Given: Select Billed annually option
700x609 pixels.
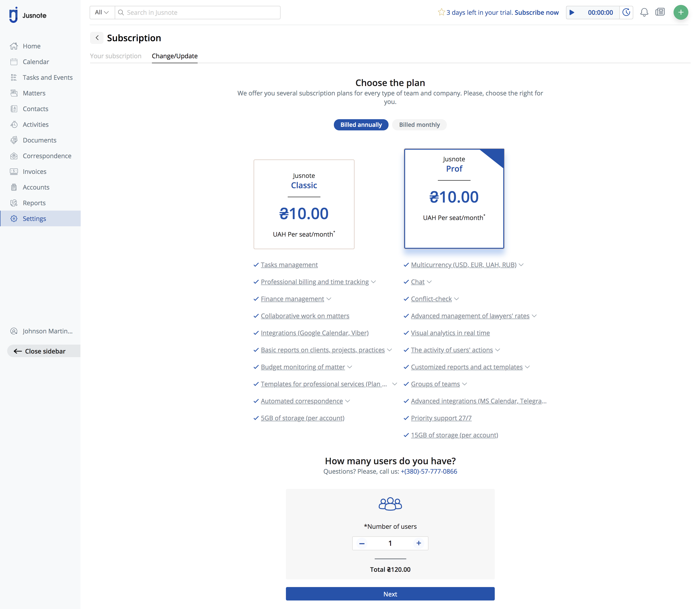Looking at the screenshot, I should click(361, 125).
